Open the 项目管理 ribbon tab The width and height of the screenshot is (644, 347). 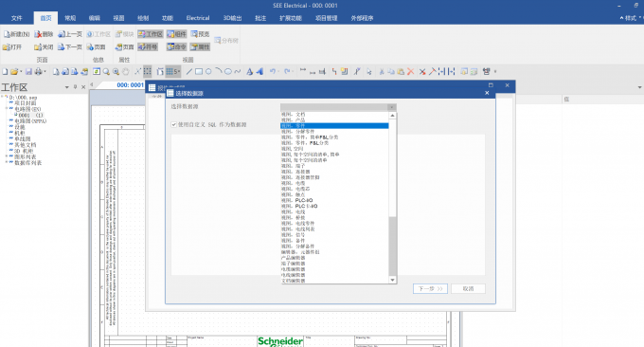pos(326,18)
